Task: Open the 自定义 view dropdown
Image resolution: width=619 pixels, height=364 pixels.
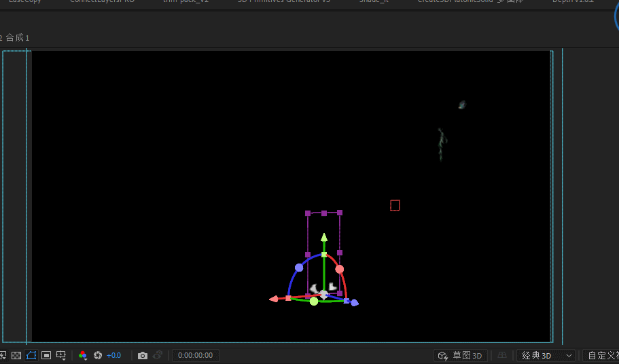Action: (x=601, y=355)
